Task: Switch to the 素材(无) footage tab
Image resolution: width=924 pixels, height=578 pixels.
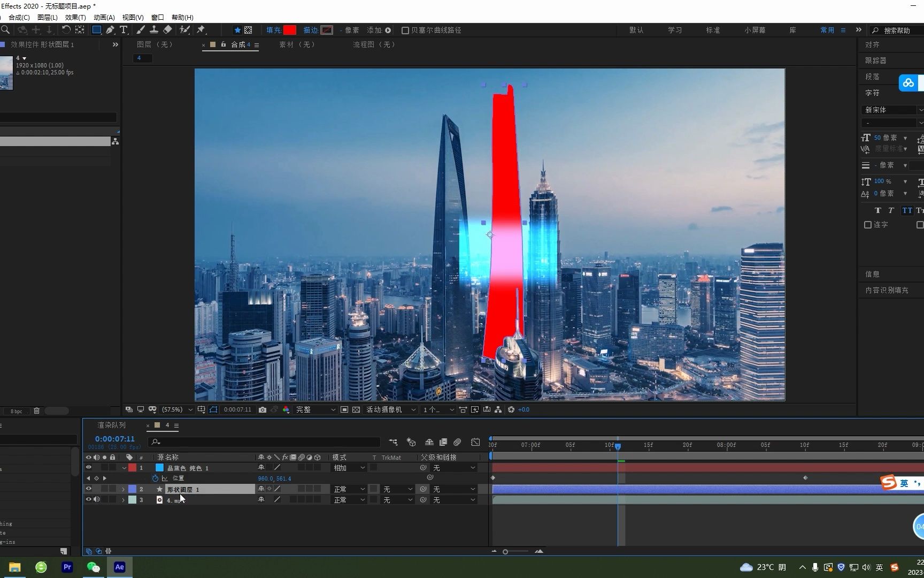Action: click(298, 44)
